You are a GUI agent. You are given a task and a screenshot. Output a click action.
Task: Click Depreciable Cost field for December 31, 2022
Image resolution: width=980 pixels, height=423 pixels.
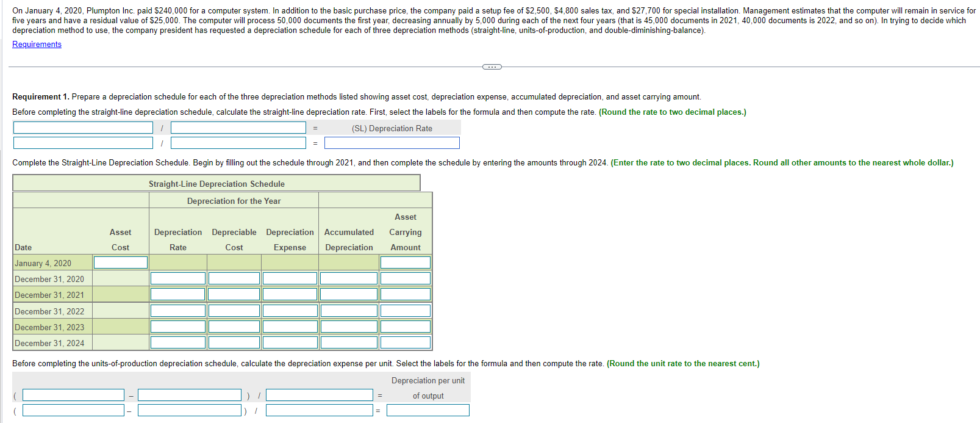234,311
